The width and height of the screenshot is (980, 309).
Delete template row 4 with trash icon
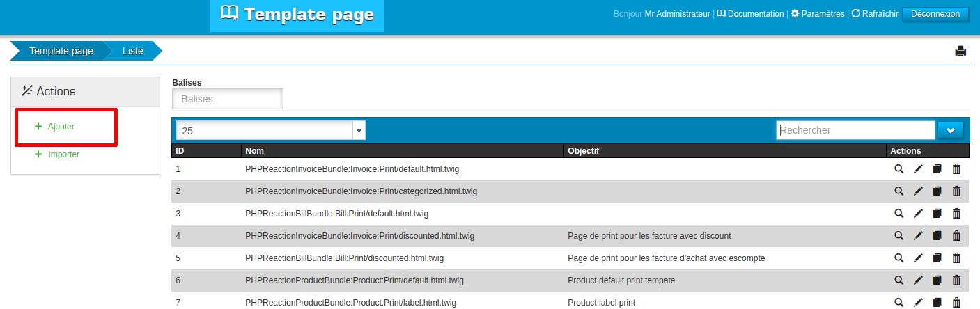[956, 236]
